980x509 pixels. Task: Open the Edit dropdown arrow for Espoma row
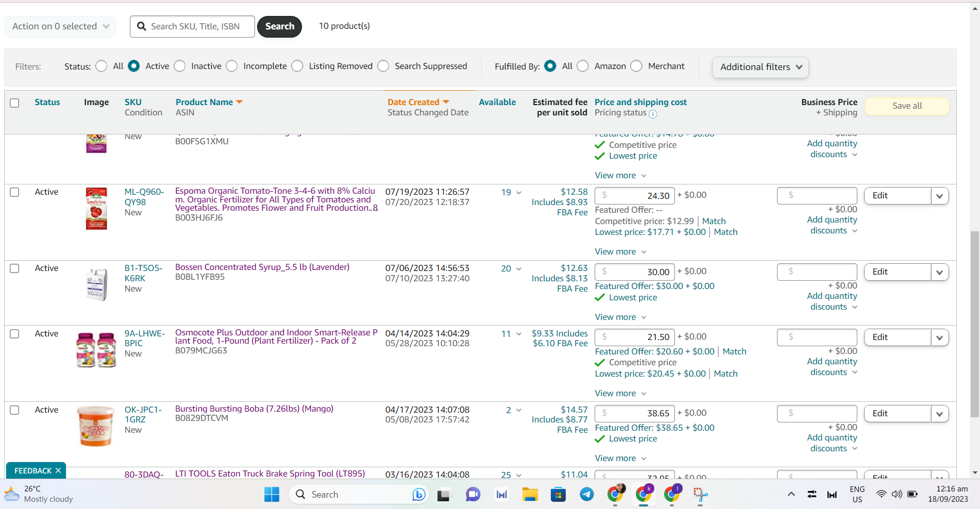[x=940, y=196]
